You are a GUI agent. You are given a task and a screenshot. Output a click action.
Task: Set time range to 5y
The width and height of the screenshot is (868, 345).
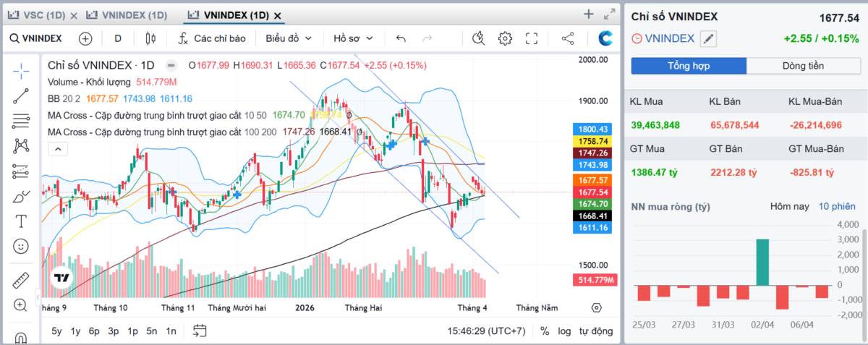pos(56,331)
